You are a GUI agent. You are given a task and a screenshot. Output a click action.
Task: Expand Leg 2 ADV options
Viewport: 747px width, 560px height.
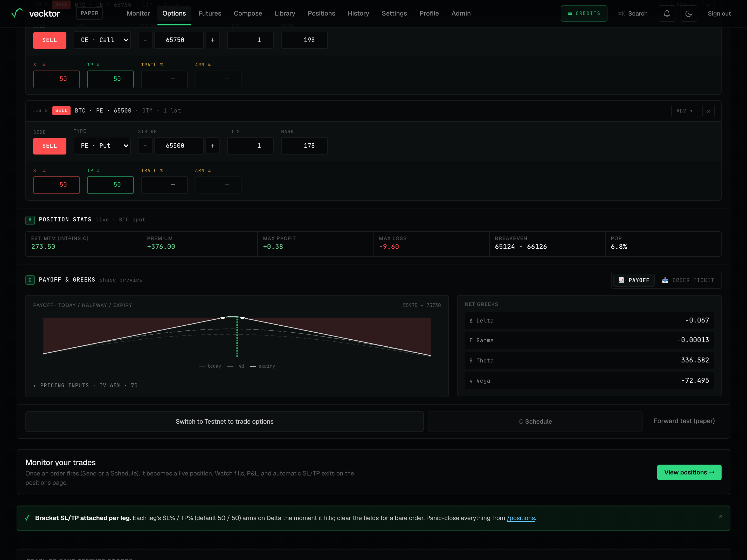pos(684,111)
